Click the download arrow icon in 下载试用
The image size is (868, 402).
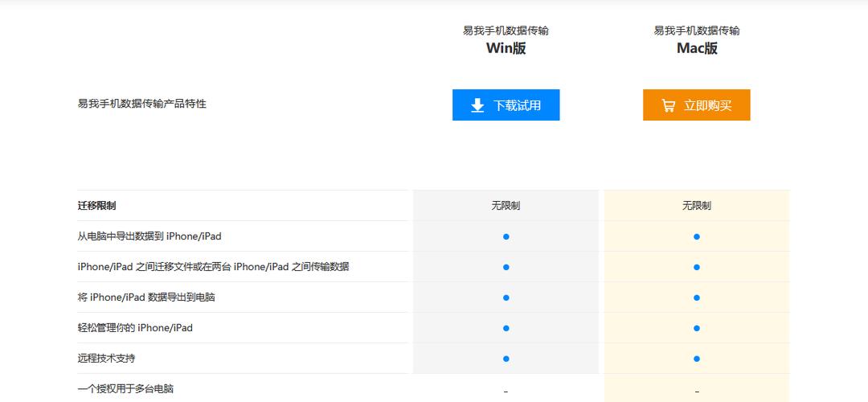(477, 105)
